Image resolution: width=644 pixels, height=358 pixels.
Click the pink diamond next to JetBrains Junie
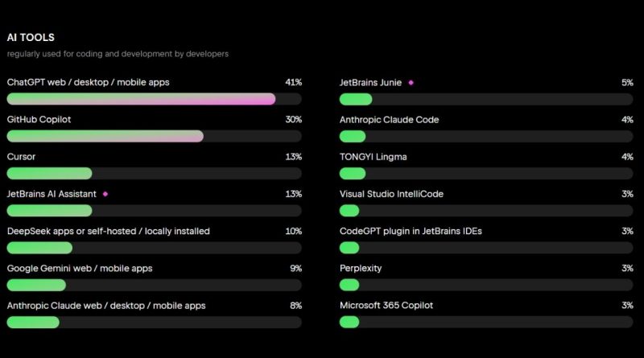pos(411,82)
